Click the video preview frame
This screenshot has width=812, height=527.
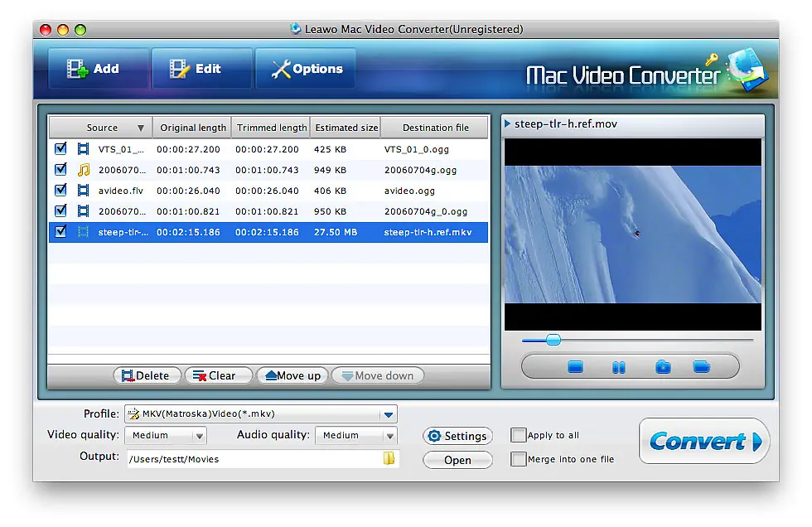633,234
